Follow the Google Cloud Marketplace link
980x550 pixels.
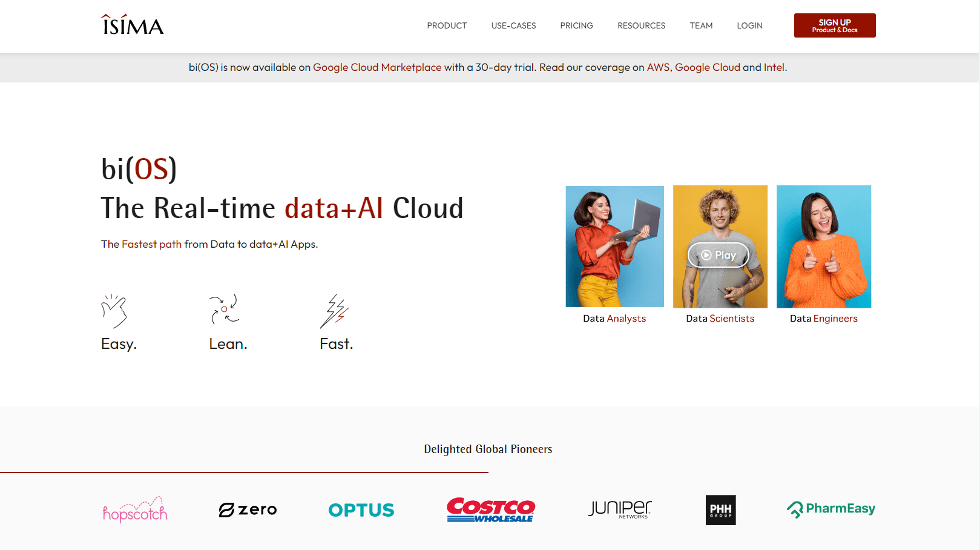pos(377,67)
